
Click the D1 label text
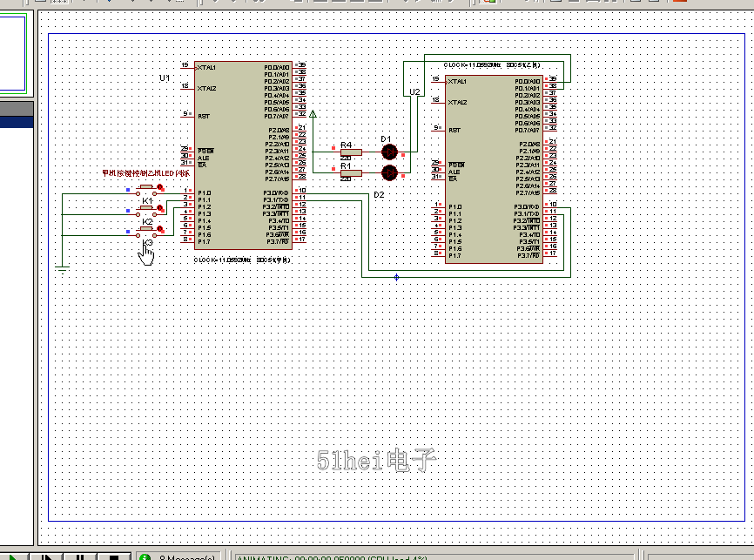click(386, 139)
